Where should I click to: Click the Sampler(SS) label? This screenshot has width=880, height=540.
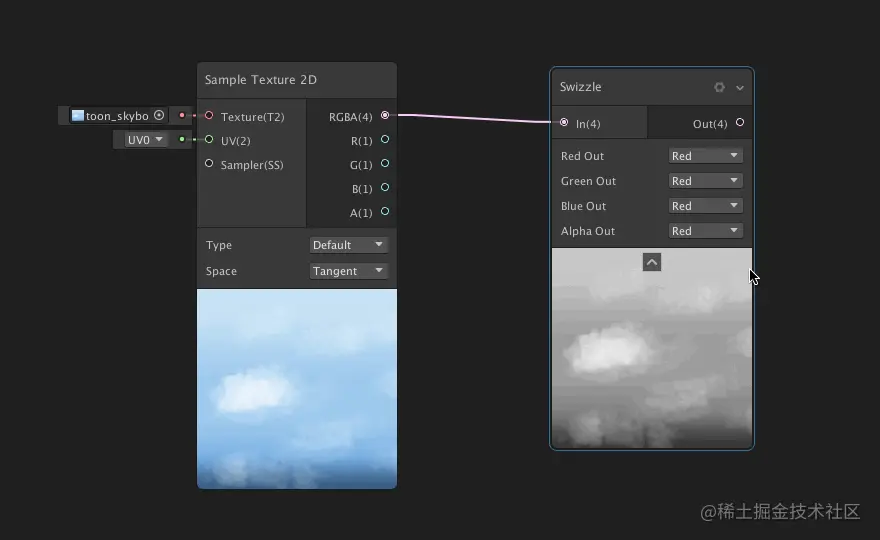click(252, 165)
